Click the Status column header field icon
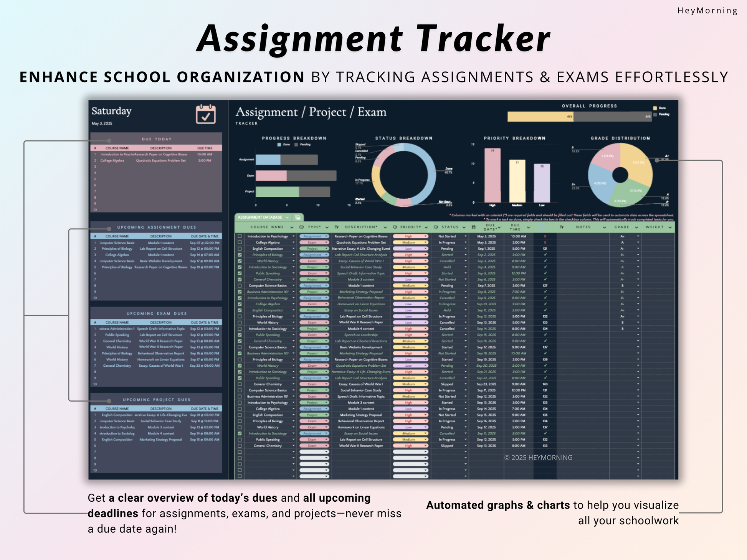The width and height of the screenshot is (747, 560). tap(436, 227)
